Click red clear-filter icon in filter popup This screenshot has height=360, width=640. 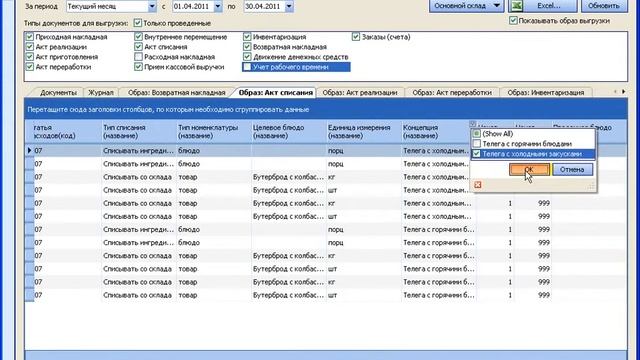click(x=478, y=185)
